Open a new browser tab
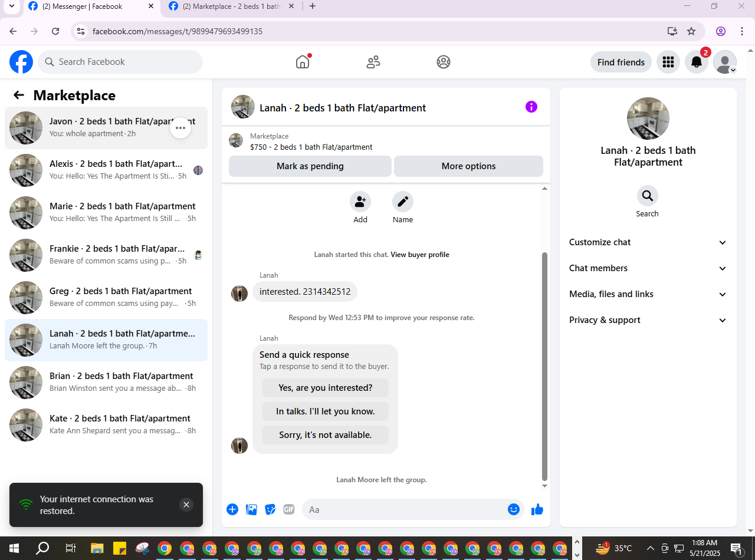This screenshot has height=560, width=755. 313,6
